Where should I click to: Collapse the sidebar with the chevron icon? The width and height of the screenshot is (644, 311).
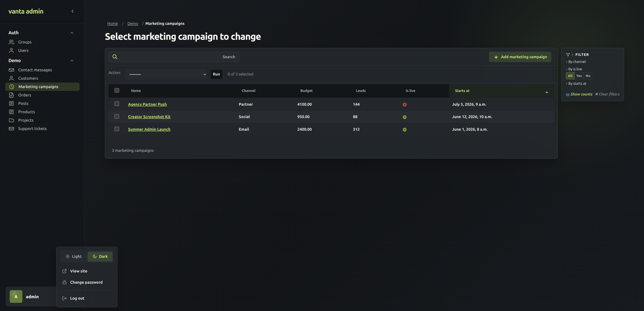(72, 11)
